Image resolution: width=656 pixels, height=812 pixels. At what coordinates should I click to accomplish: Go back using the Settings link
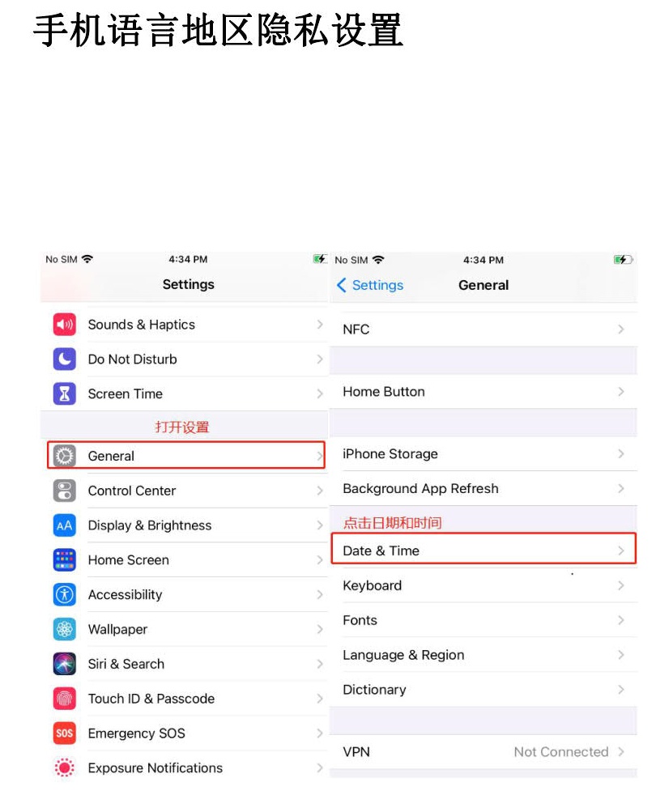pos(370,285)
